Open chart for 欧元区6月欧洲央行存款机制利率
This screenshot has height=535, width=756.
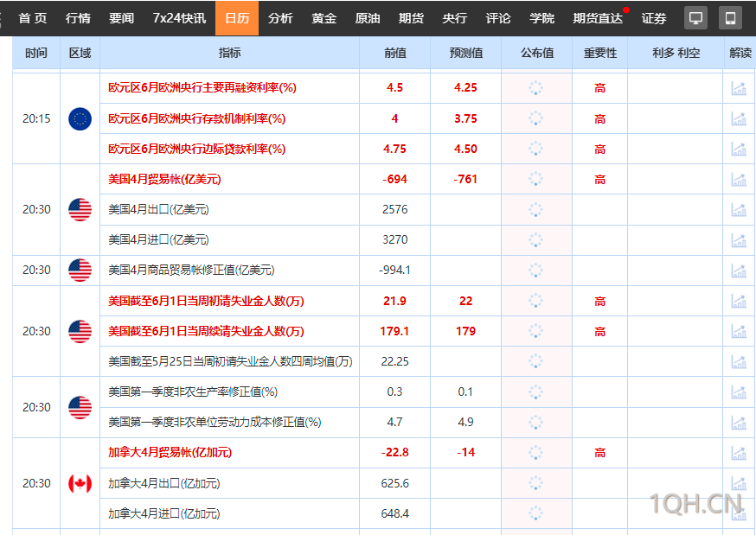pyautogui.click(x=739, y=118)
